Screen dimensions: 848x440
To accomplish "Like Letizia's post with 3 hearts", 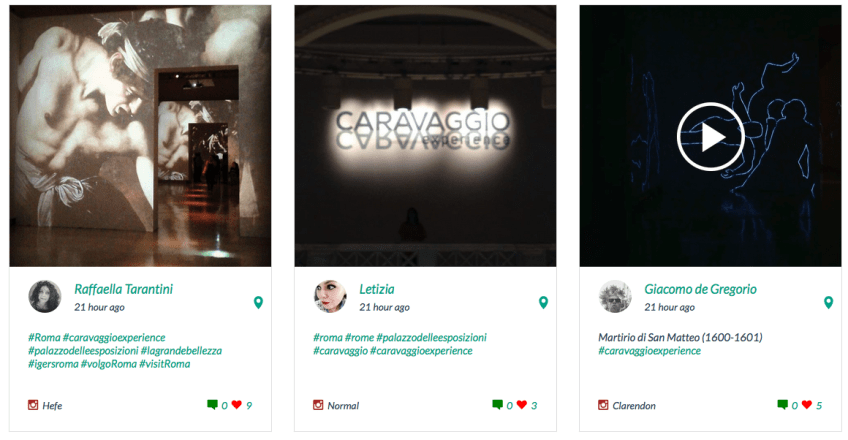I will [521, 404].
